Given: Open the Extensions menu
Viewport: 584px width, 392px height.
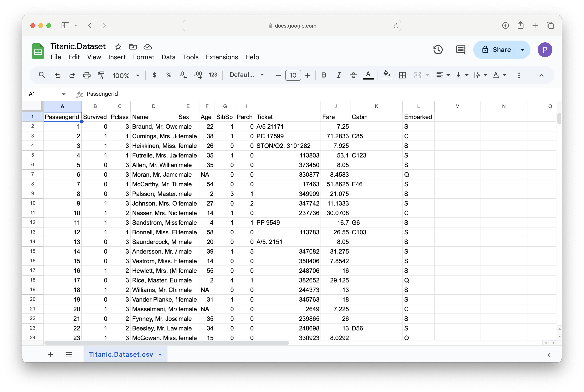Looking at the screenshot, I should tap(222, 57).
